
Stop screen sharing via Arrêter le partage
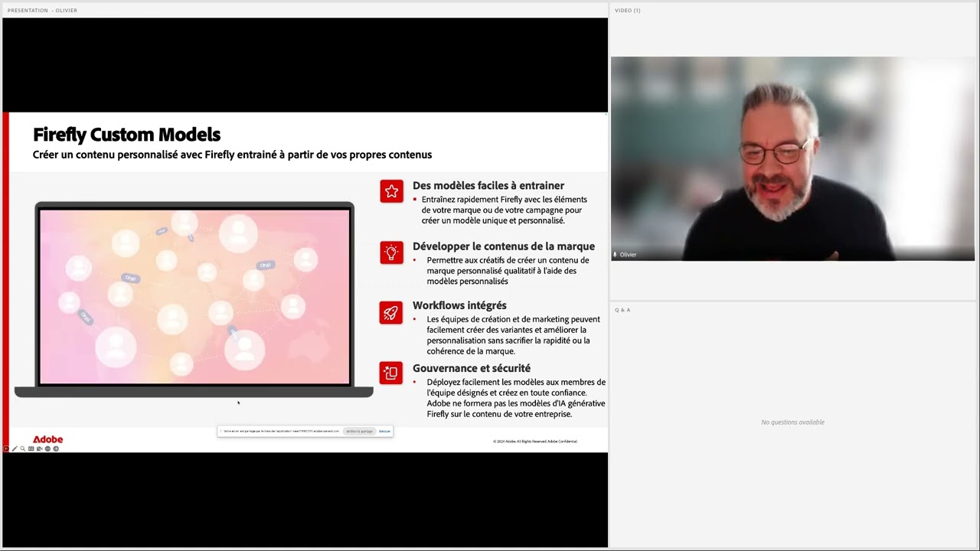coord(359,432)
